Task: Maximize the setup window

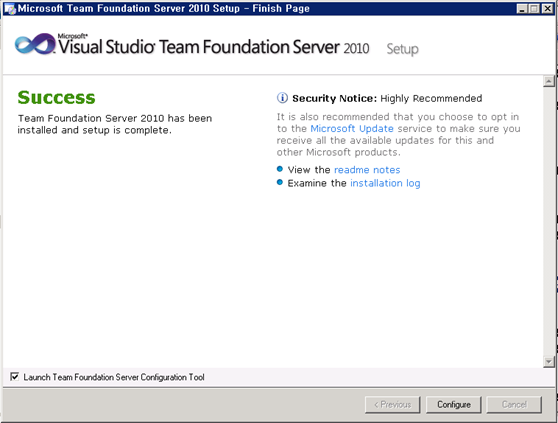Action: coord(534,9)
